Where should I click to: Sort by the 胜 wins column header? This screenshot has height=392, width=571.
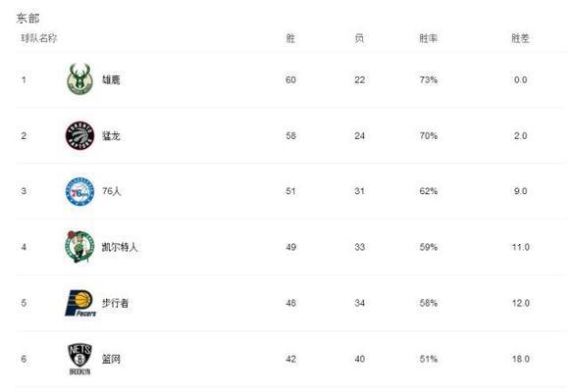pyautogui.click(x=290, y=38)
